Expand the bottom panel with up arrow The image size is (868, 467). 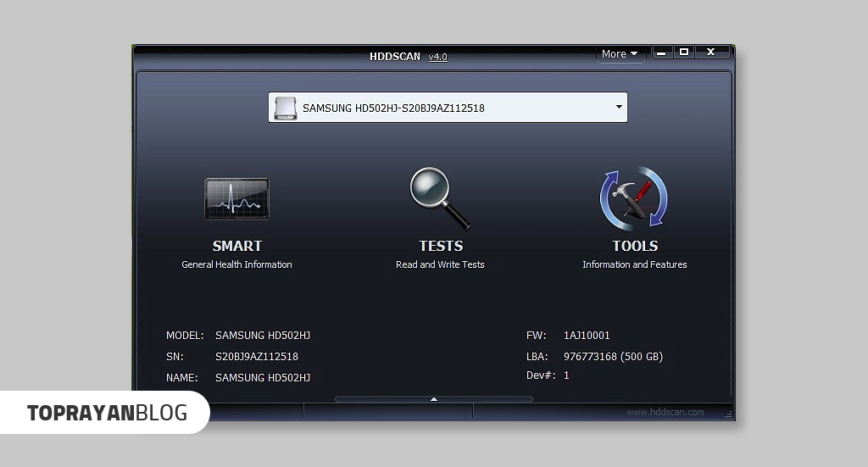tap(434, 399)
